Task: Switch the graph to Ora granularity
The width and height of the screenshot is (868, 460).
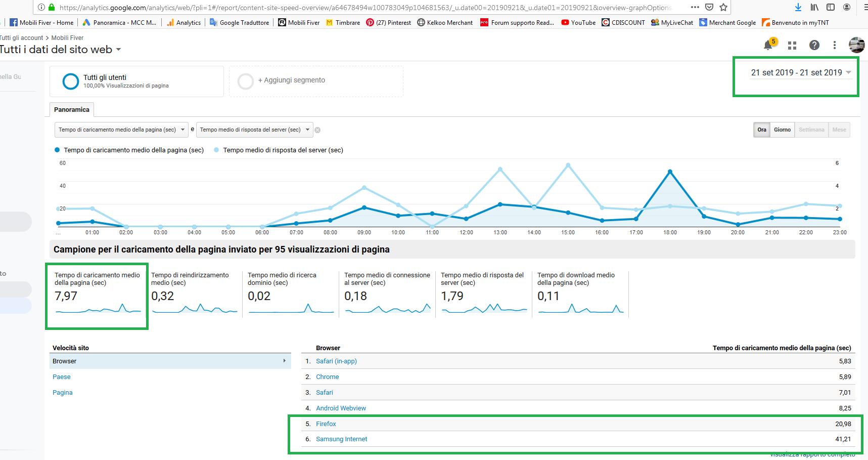Action: (x=761, y=130)
